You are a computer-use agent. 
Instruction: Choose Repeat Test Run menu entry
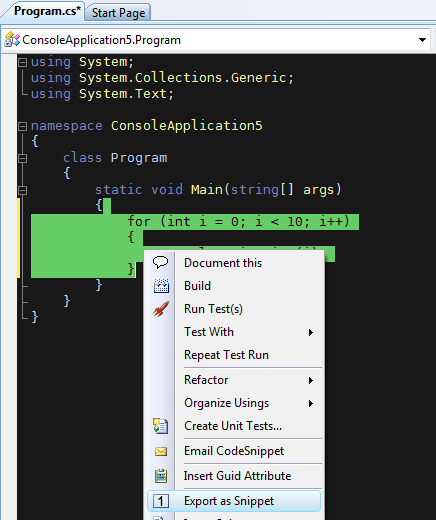point(226,355)
